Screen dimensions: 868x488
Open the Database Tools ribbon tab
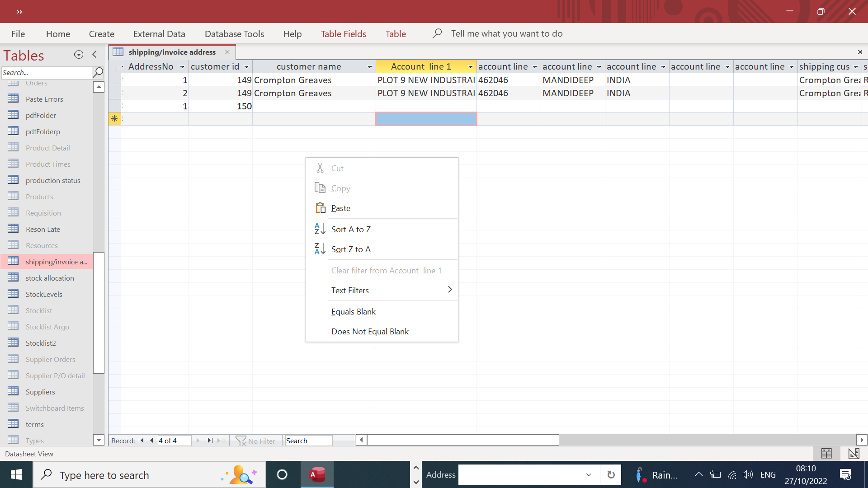tap(234, 34)
